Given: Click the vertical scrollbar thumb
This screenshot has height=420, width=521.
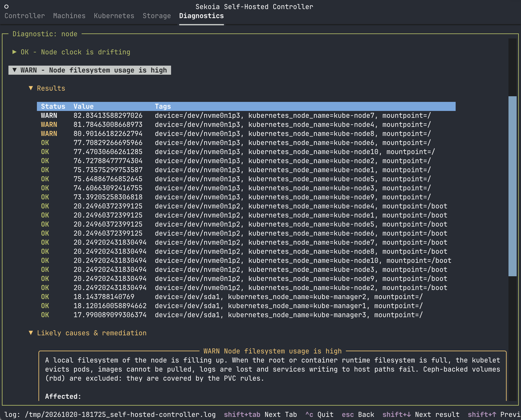Looking at the screenshot, I should (513, 186).
